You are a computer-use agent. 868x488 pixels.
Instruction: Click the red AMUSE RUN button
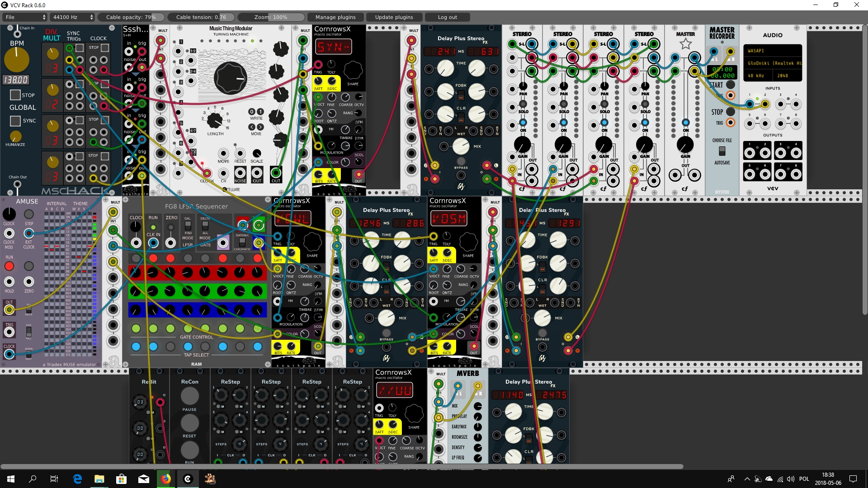(x=9, y=266)
